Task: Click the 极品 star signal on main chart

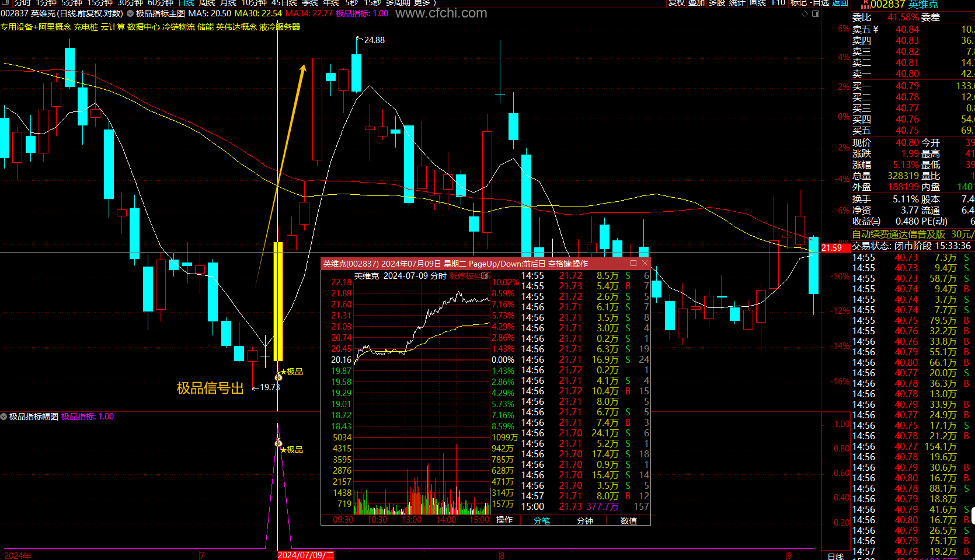Action: click(292, 372)
